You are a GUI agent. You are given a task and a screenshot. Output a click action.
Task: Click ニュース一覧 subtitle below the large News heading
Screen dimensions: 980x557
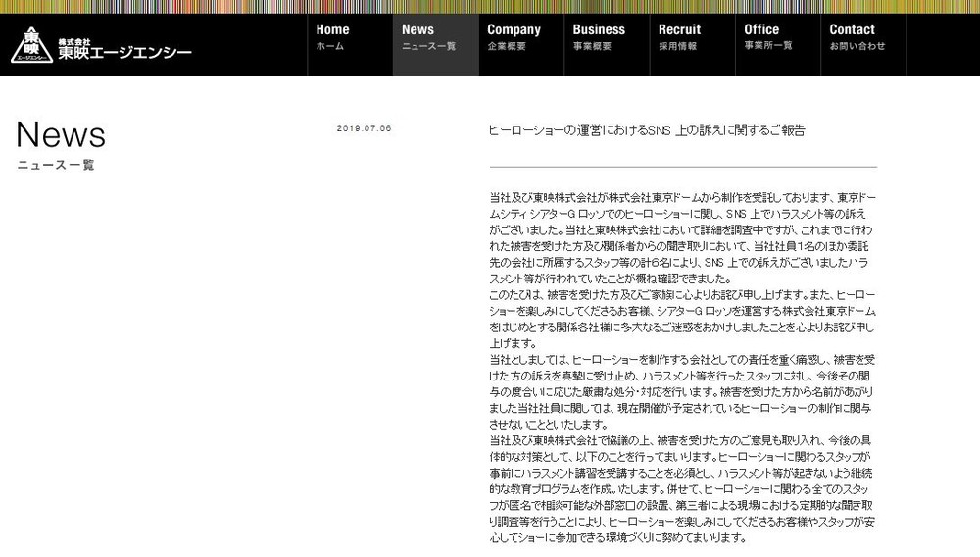tap(56, 165)
